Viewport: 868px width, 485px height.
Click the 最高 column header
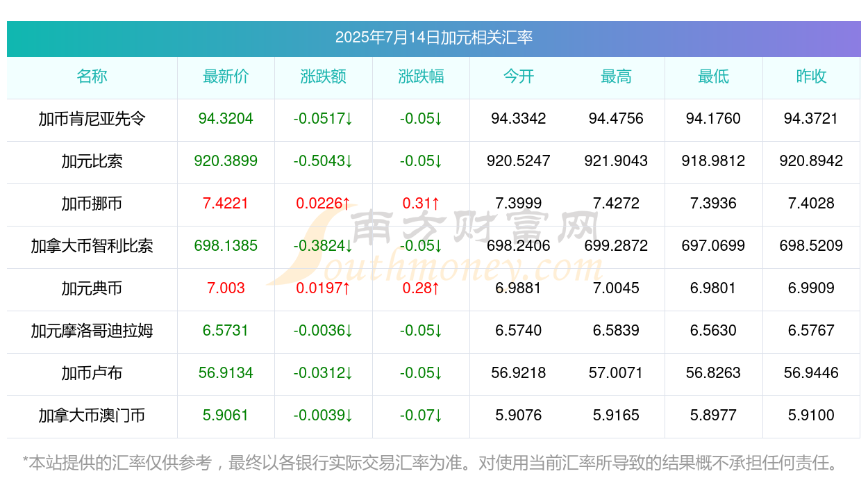(616, 76)
